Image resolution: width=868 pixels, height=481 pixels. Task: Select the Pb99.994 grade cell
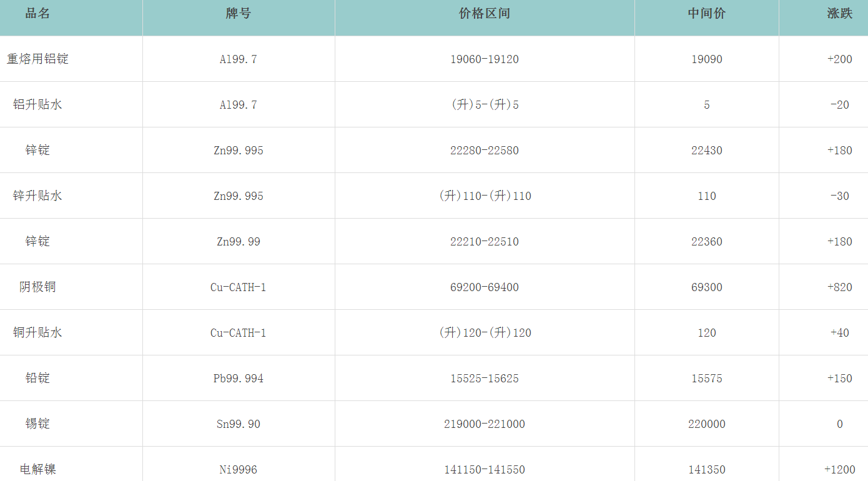238,379
